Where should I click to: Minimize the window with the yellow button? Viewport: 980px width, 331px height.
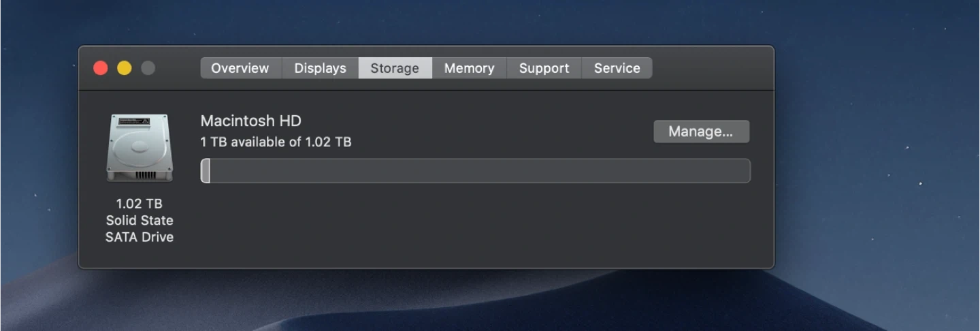(x=125, y=68)
